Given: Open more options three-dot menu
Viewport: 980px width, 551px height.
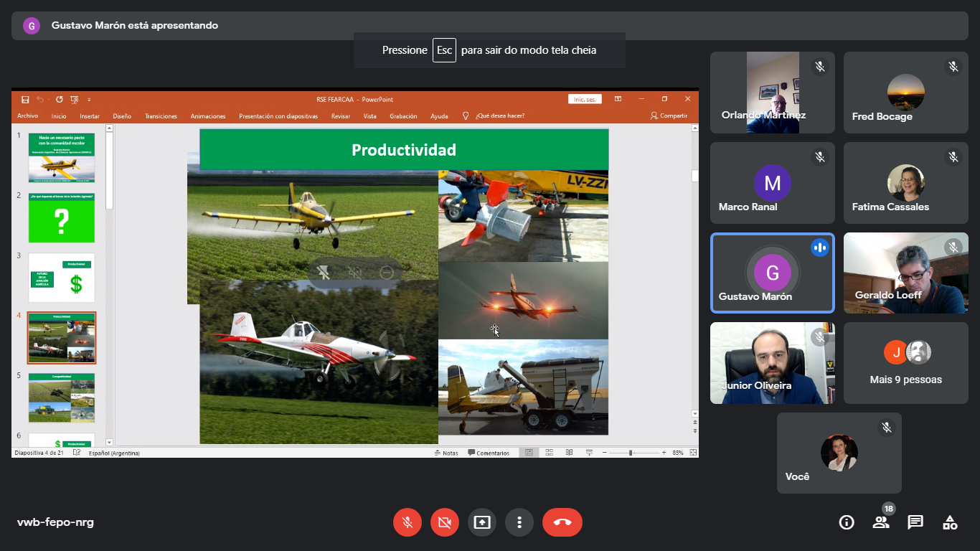Looking at the screenshot, I should pos(519,522).
